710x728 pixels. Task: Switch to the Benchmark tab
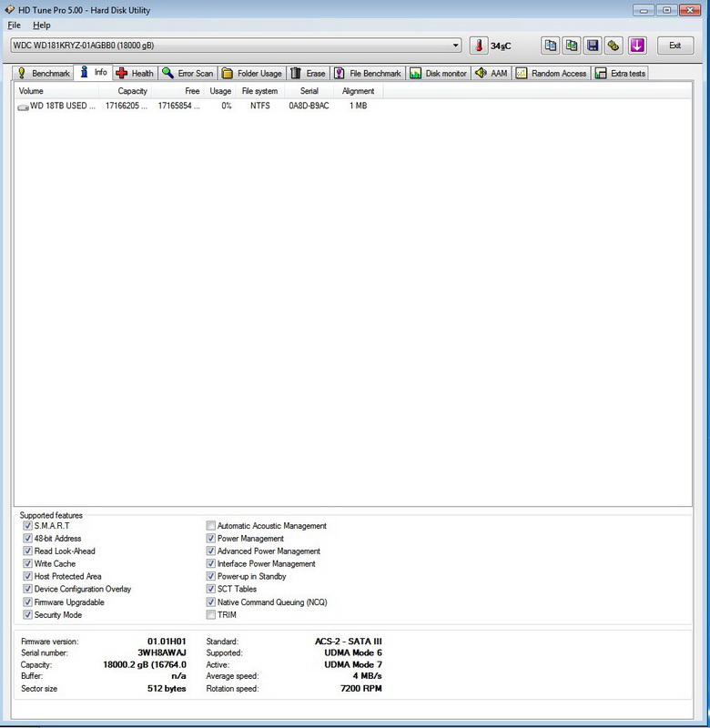(44, 74)
